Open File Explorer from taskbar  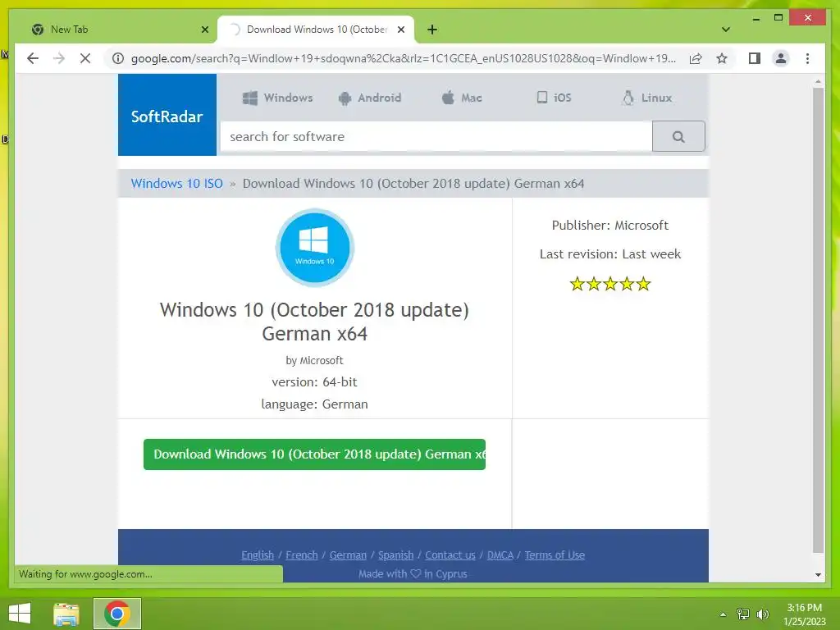(x=66, y=614)
